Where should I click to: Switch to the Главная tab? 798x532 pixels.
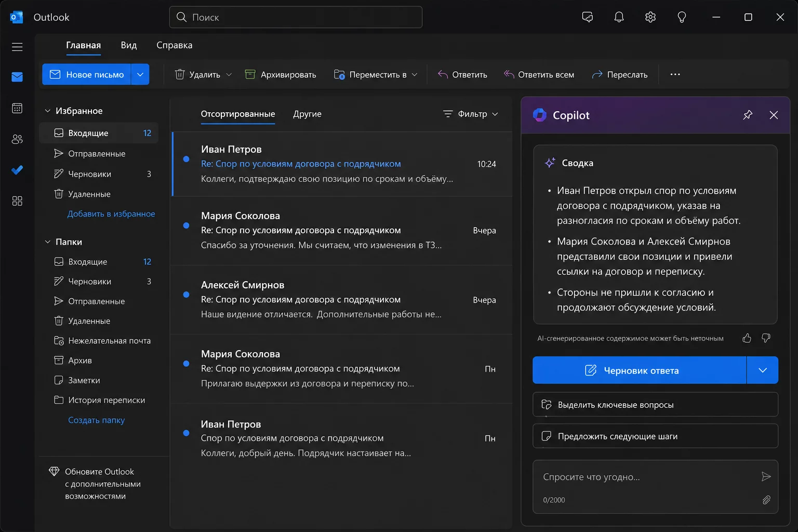click(x=83, y=45)
